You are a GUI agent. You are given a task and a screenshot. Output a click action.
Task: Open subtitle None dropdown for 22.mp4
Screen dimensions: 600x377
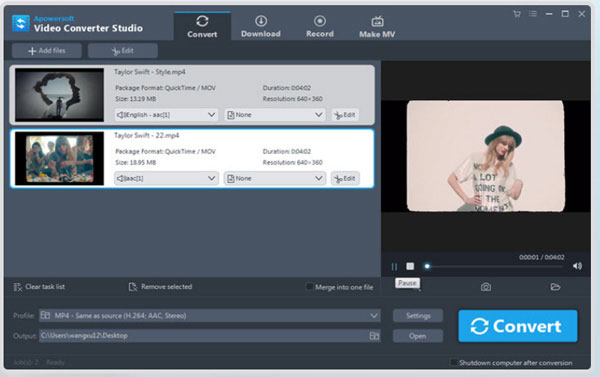click(275, 178)
